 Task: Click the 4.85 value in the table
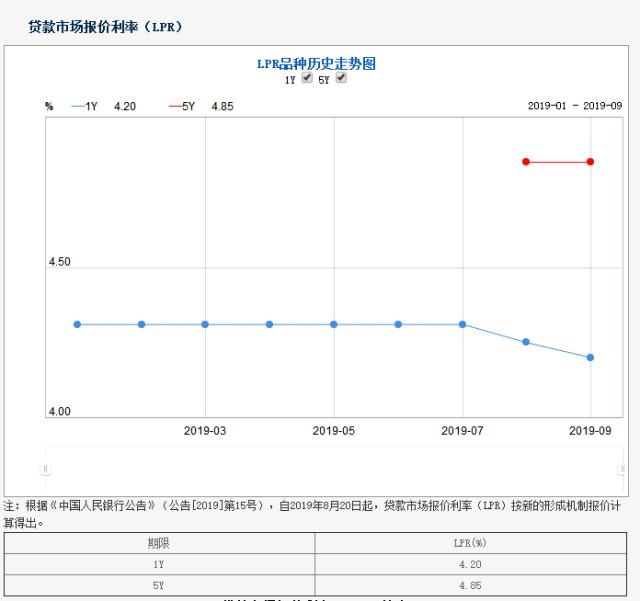pyautogui.click(x=470, y=585)
